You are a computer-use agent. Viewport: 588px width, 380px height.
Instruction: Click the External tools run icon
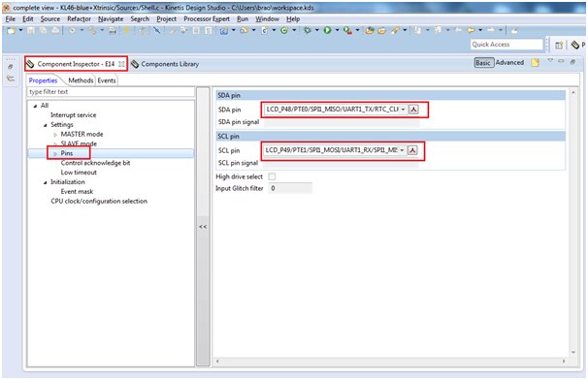coord(347,31)
